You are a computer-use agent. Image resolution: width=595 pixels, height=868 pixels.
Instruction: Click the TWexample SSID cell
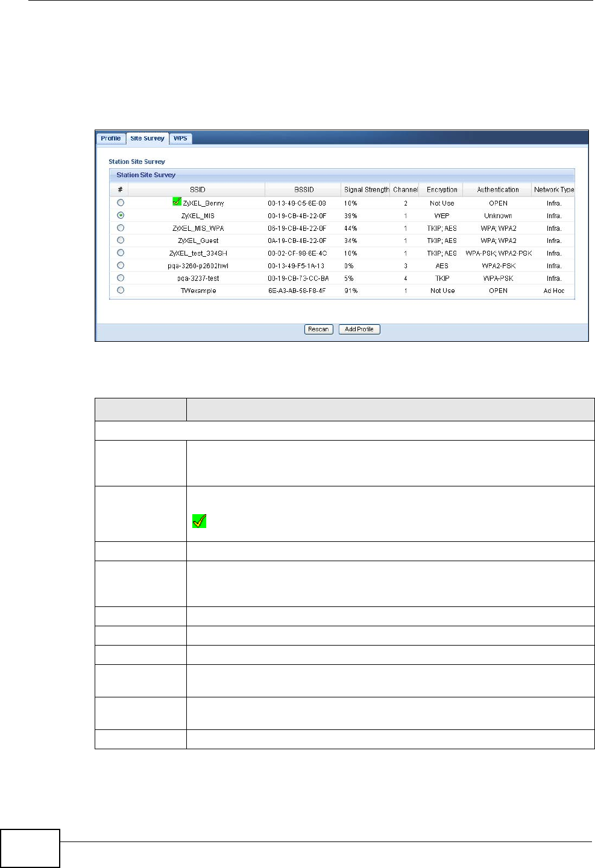pyautogui.click(x=198, y=291)
